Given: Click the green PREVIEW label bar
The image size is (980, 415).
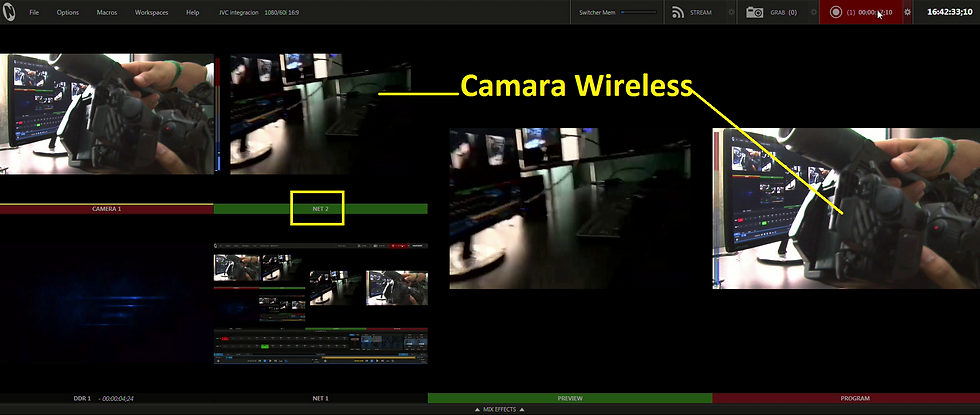Looking at the screenshot, I should [570, 398].
